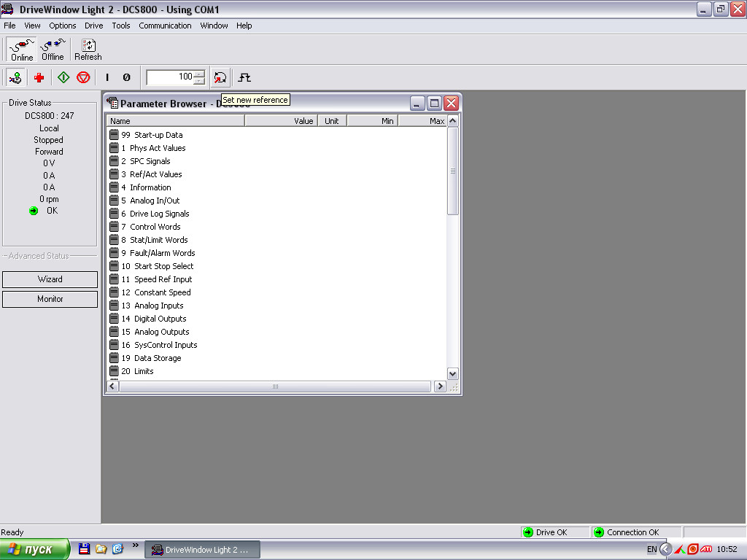Decrease reference value with down spinner
Image resolution: width=747 pixels, height=560 pixels.
(200, 81)
